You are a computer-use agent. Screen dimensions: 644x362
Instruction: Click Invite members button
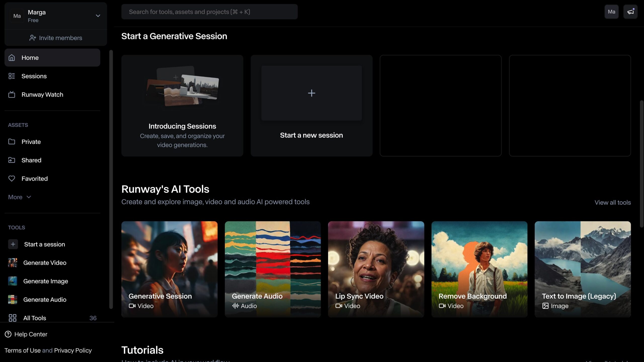tap(56, 38)
